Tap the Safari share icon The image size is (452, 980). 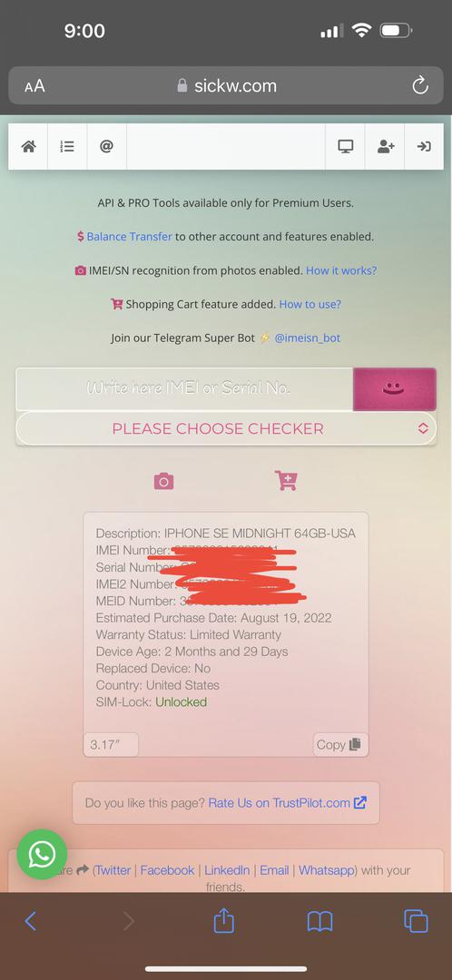click(224, 920)
